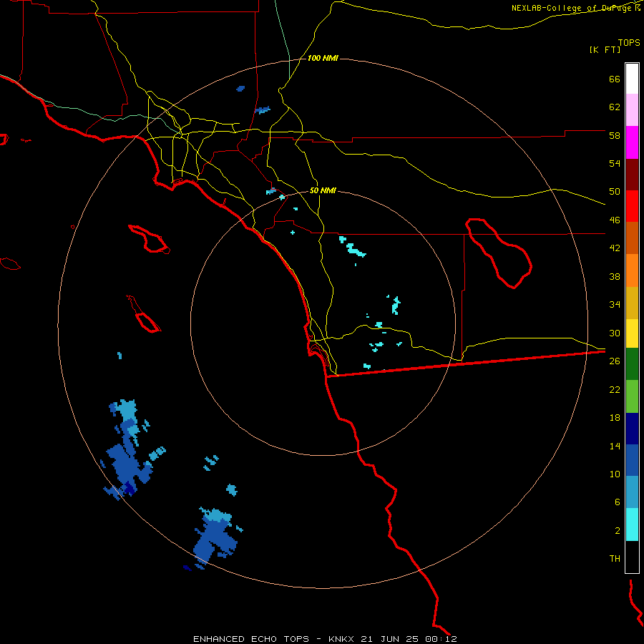Image resolution: width=644 pixels, height=644 pixels.
Task: Click the 50 NMI range ring label
Action: (x=323, y=190)
